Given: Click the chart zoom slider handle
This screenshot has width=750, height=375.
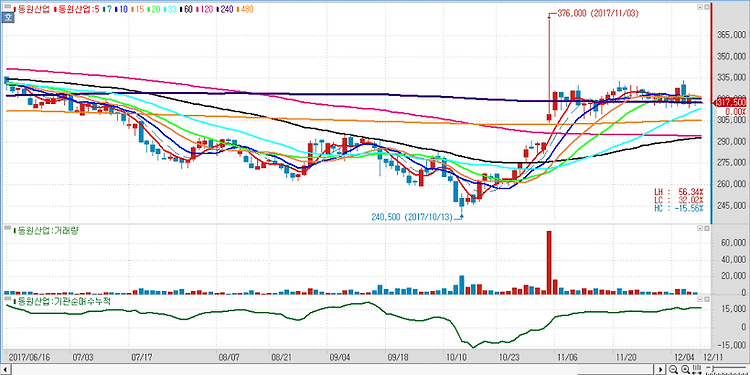Looking at the screenshot, I should [713, 368].
